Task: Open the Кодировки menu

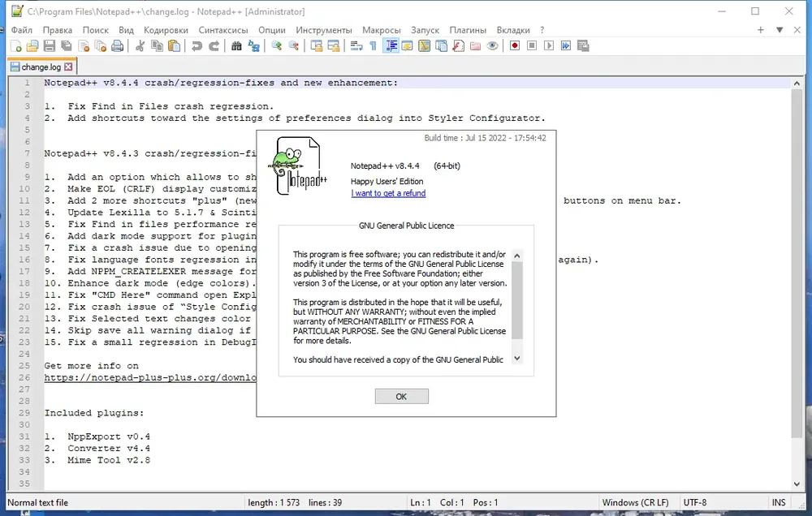Action: (166, 30)
